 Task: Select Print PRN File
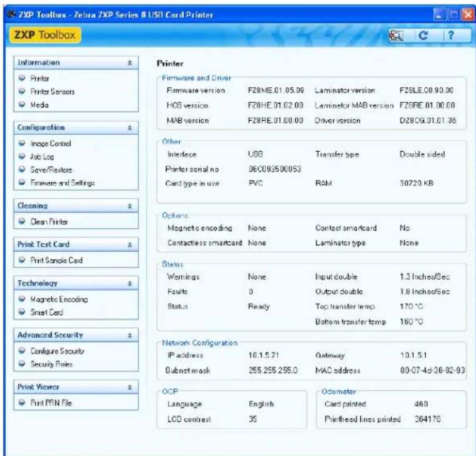(x=51, y=403)
